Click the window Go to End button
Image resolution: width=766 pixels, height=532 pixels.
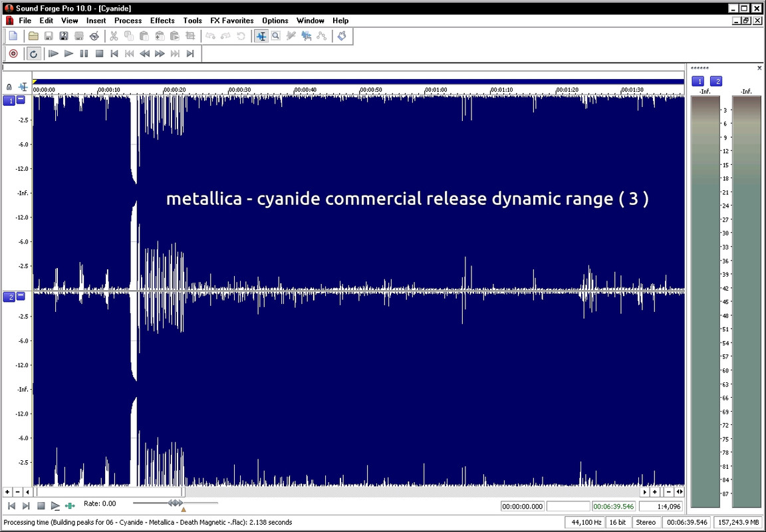(27, 505)
